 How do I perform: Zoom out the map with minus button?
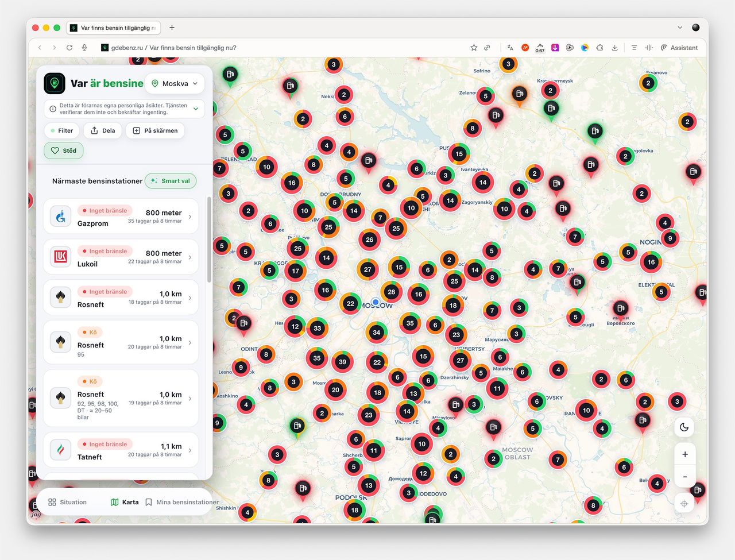(684, 477)
